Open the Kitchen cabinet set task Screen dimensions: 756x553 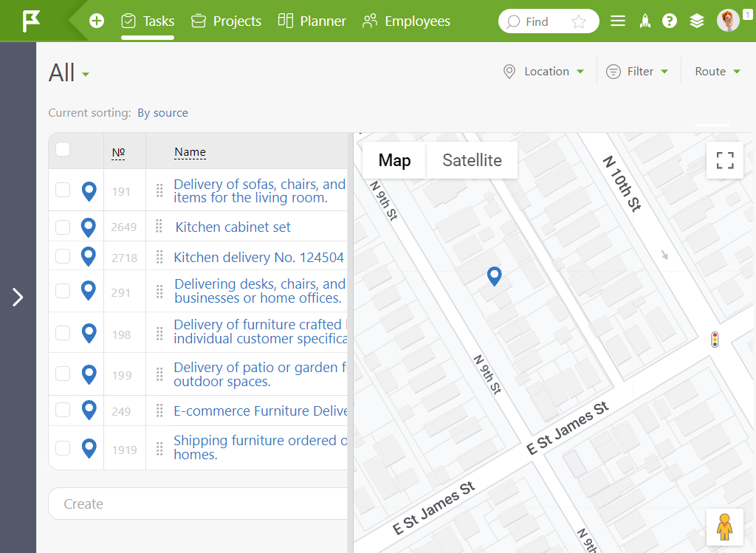[x=233, y=227]
